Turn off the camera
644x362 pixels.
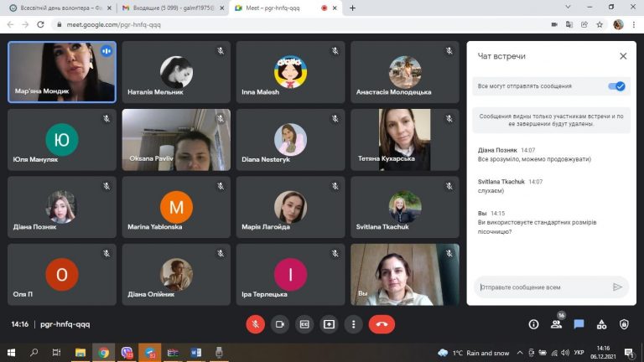pos(280,324)
